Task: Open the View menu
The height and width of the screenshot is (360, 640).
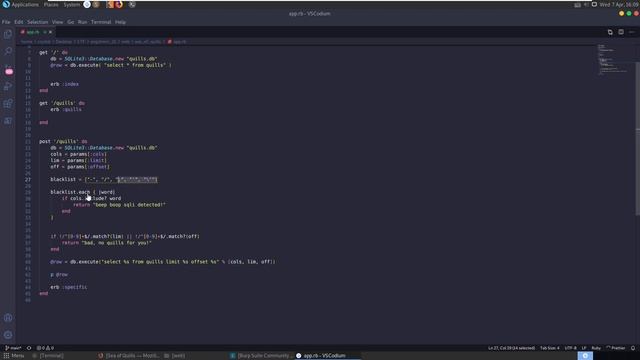Action: coord(58,22)
